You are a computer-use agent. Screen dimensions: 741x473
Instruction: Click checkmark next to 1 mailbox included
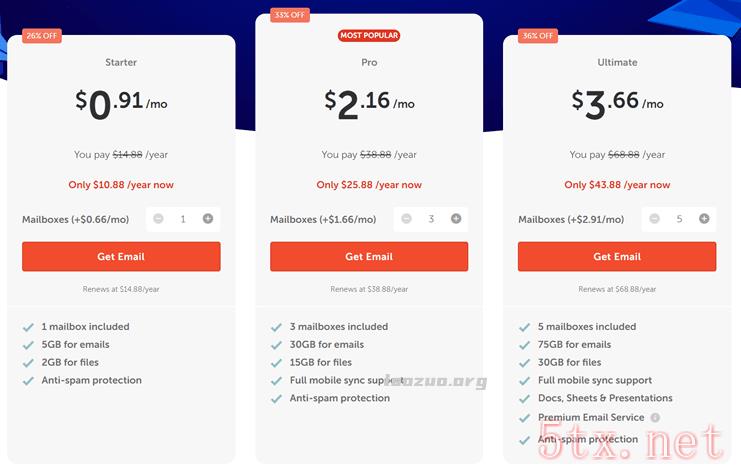point(28,327)
